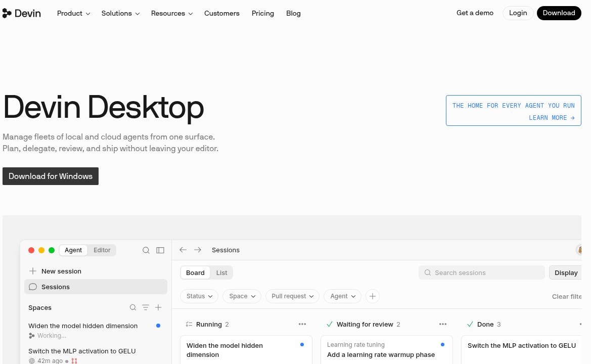
Task: Toggle the sidebar panel layout icon
Action: [x=160, y=250]
